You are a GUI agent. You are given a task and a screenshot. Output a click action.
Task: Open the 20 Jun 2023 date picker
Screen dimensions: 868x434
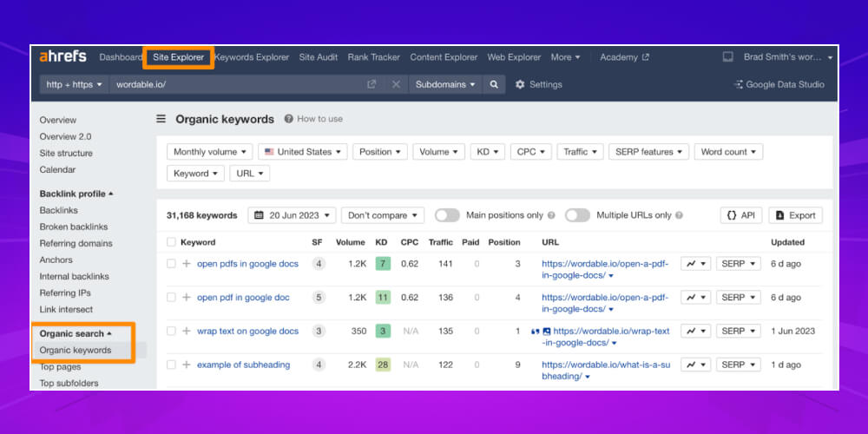tap(292, 215)
